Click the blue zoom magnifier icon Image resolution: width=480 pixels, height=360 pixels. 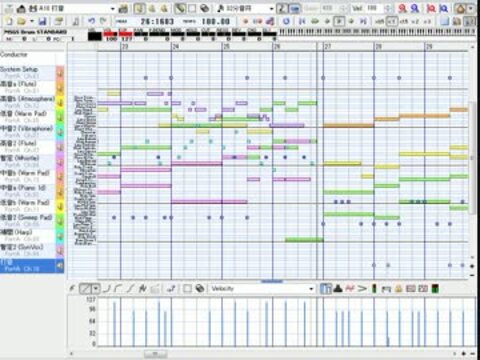tap(415, 8)
